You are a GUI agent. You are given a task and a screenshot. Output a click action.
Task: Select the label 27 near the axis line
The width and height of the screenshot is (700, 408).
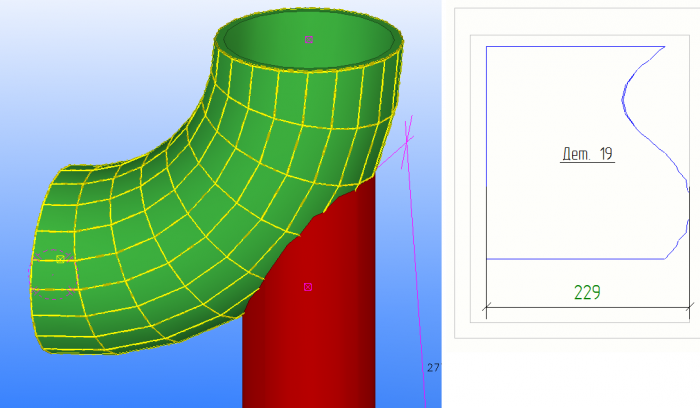click(433, 368)
